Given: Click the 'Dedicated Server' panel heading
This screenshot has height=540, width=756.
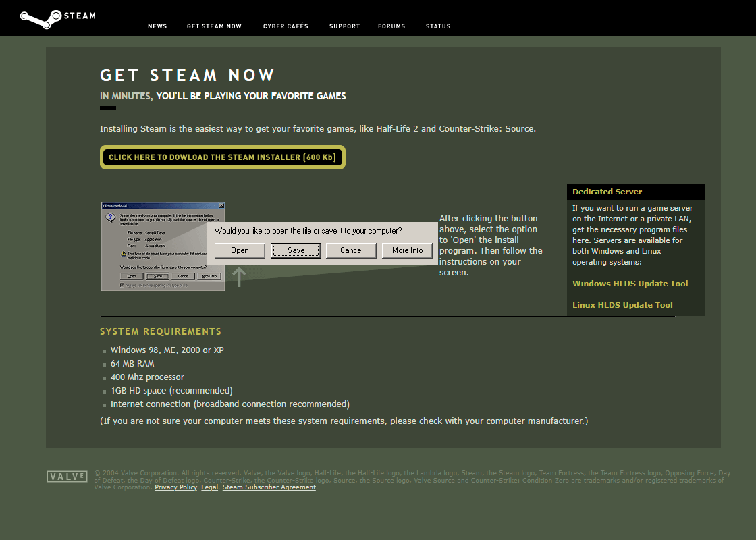Looking at the screenshot, I should [x=607, y=192].
